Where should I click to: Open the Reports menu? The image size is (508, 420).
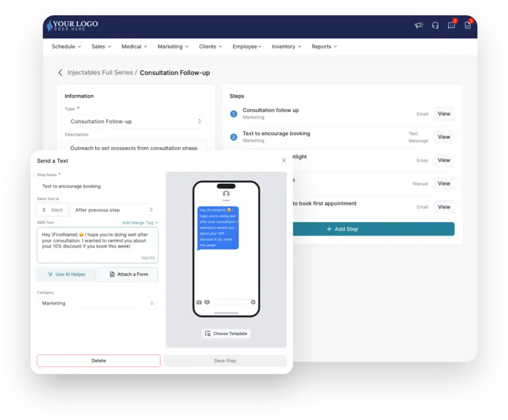(x=324, y=47)
